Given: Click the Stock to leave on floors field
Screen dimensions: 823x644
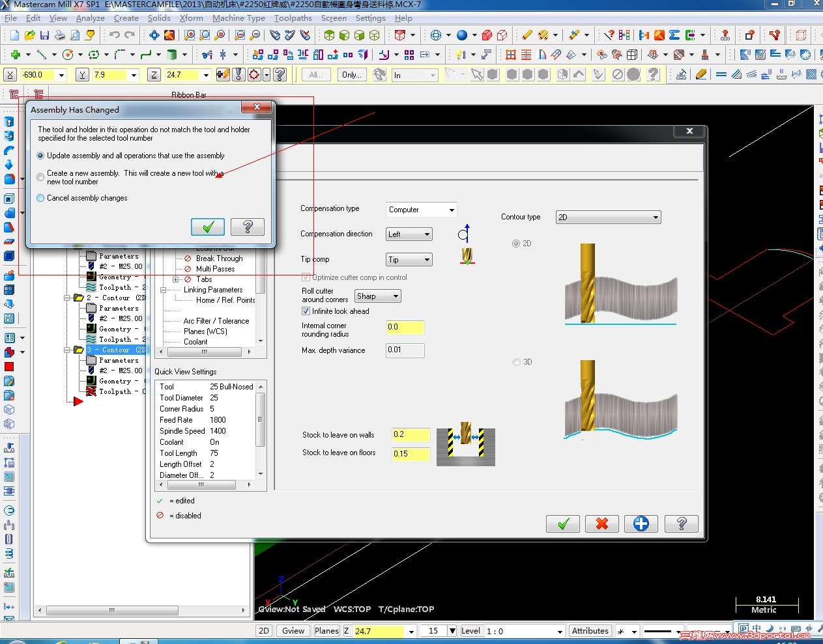Looking at the screenshot, I should pyautogui.click(x=411, y=455).
